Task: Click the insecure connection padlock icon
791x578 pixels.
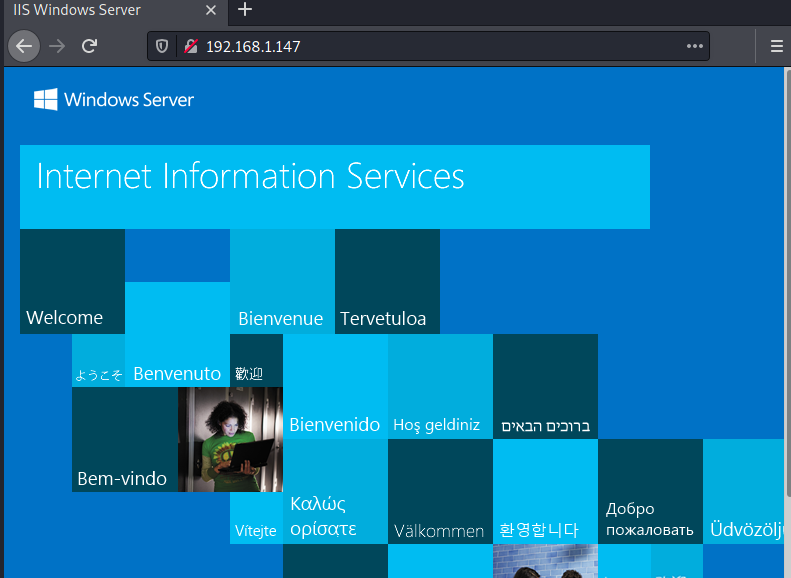Action: coord(191,46)
